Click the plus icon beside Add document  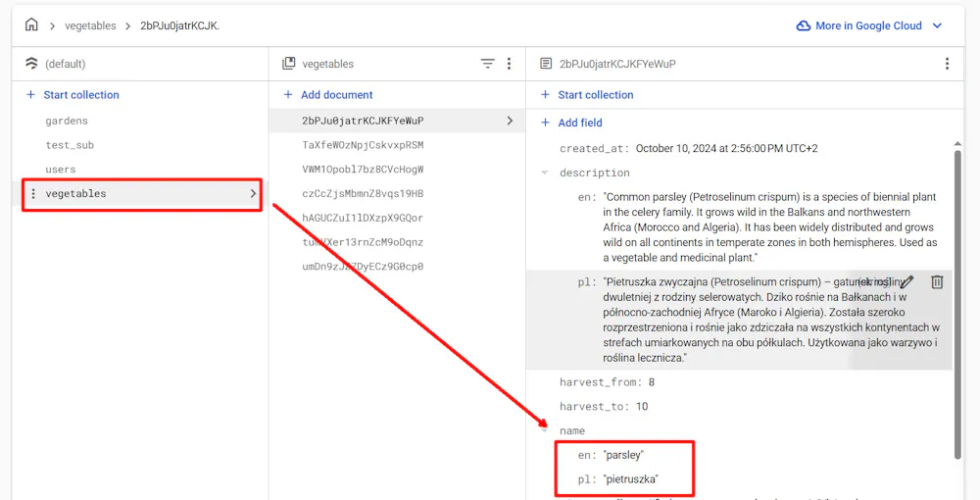coord(288,95)
